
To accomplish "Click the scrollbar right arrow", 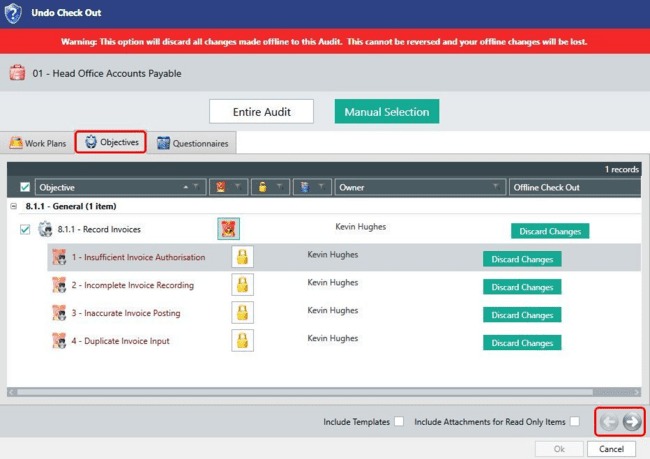I will point(637,392).
